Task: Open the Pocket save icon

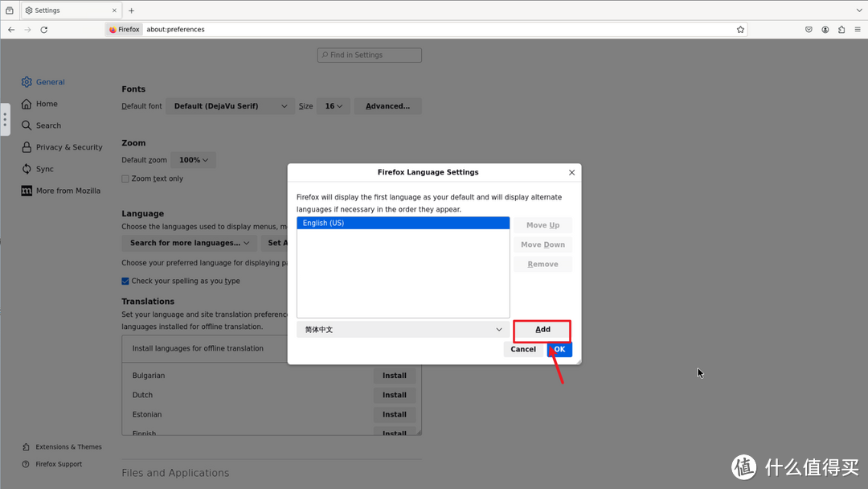Action: [809, 29]
